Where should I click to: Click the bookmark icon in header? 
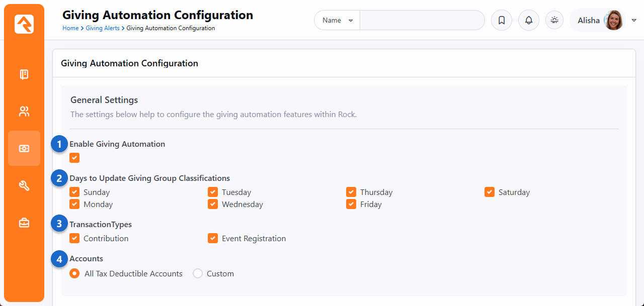tap(502, 21)
